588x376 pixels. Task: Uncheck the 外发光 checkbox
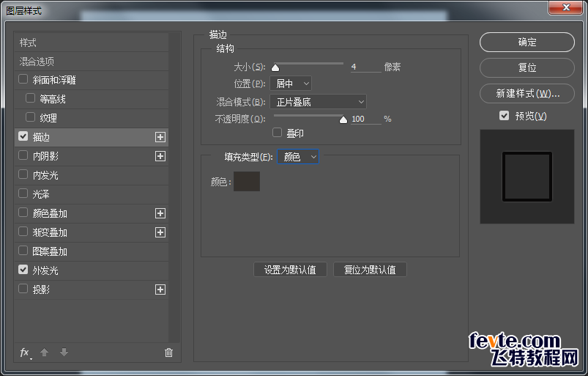[x=23, y=270]
